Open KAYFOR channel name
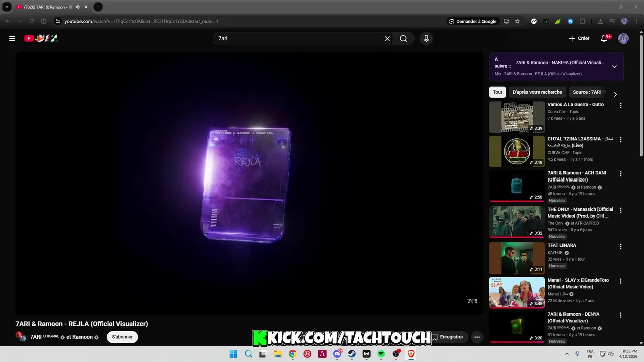The width and height of the screenshot is (644, 362). pyautogui.click(x=555, y=253)
